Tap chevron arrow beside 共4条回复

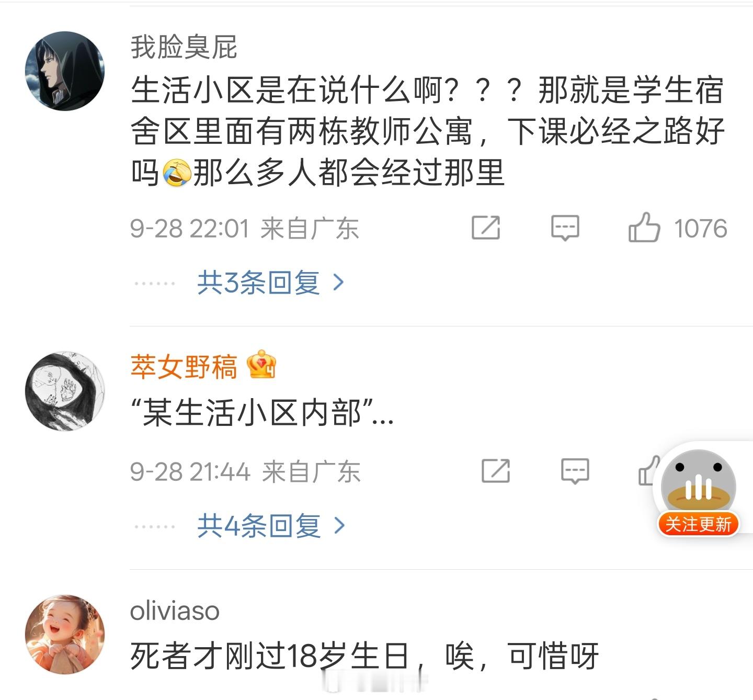point(339,526)
